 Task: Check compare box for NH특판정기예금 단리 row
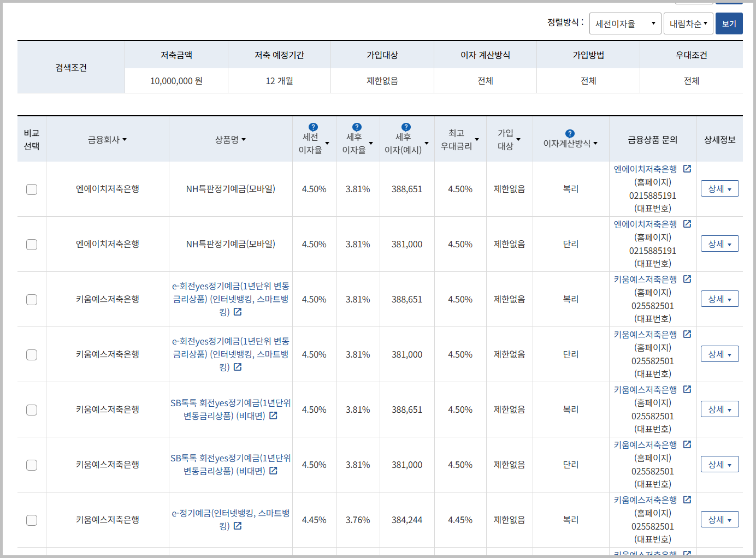(x=32, y=245)
